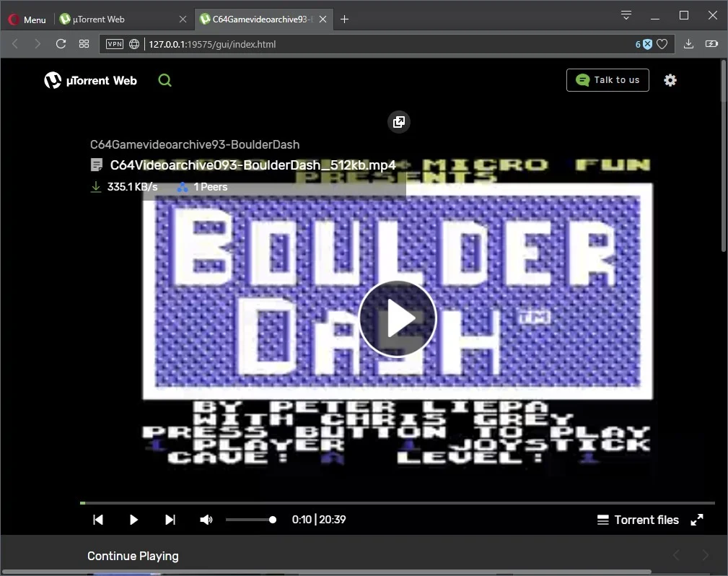Go back to previous page
The height and width of the screenshot is (576, 728).
click(x=15, y=44)
